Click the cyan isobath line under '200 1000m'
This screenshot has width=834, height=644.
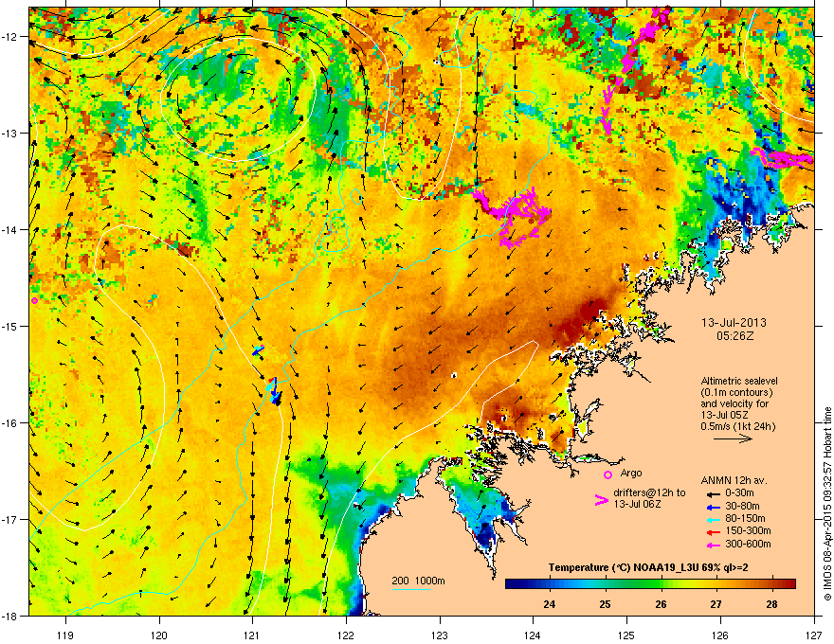[411, 589]
